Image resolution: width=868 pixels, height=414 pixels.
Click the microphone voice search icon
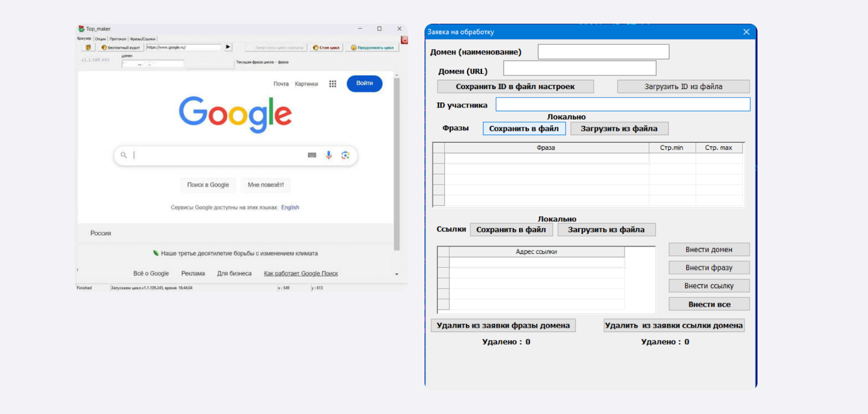coord(328,155)
